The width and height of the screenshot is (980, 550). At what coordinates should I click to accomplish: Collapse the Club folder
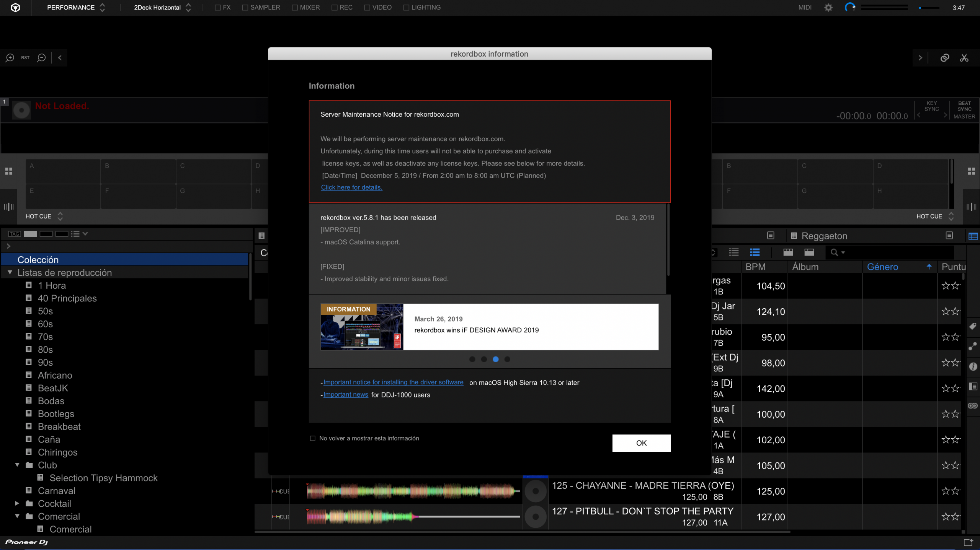coord(17,465)
